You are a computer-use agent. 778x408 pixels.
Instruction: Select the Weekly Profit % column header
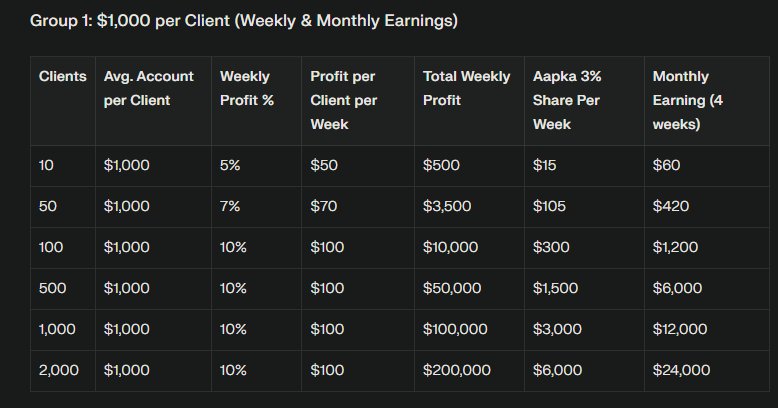[247, 88]
